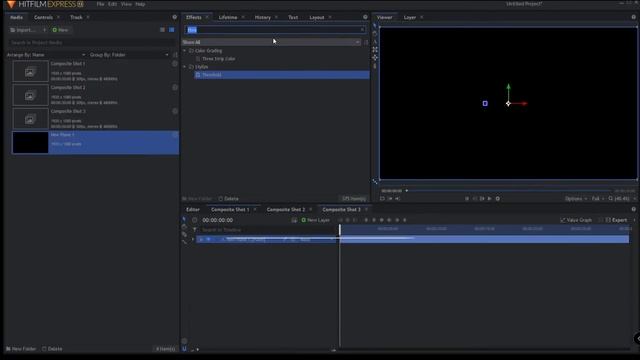Select the viewer mask rectangle tool
This screenshot has width=640, height=360.
(x=375, y=49)
